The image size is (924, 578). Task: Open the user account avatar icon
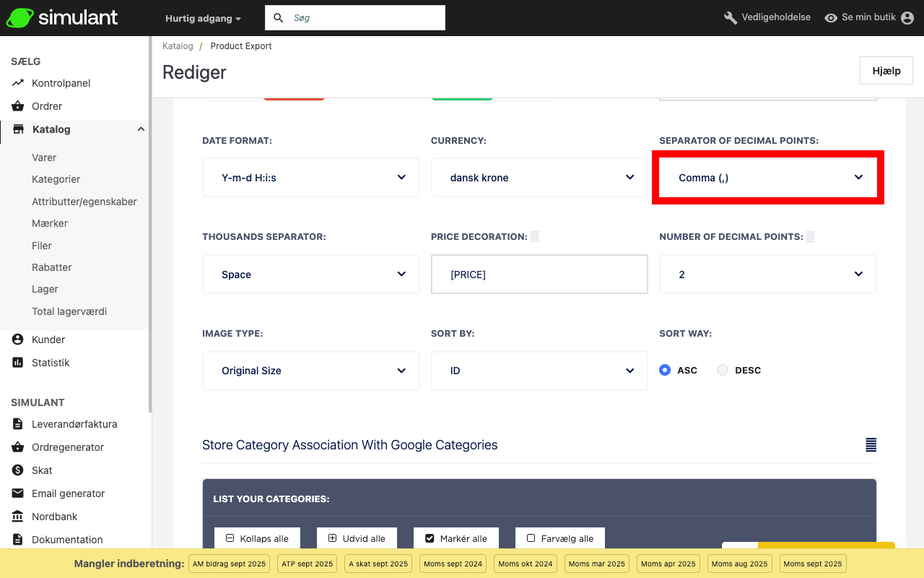pyautogui.click(x=907, y=18)
